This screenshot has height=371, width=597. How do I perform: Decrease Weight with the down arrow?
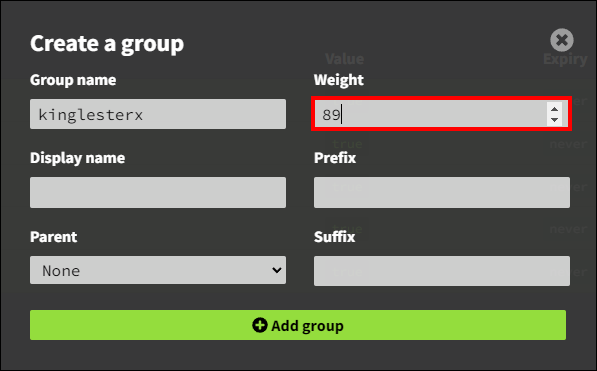pos(554,120)
